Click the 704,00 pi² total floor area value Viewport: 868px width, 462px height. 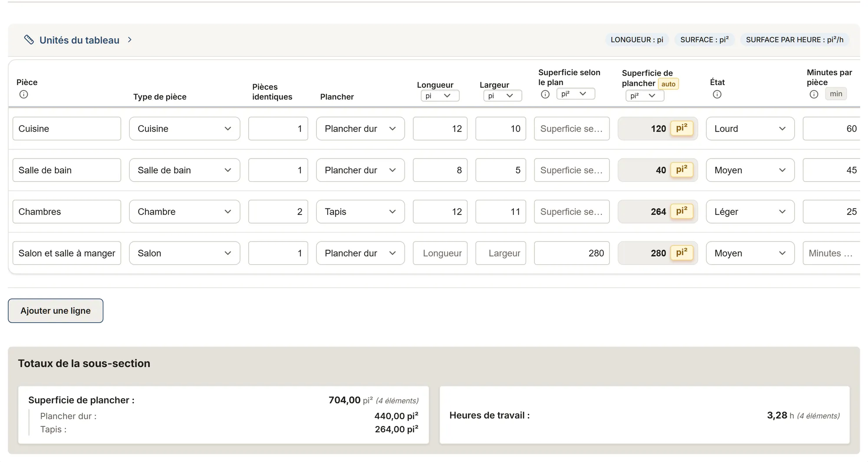tap(350, 400)
